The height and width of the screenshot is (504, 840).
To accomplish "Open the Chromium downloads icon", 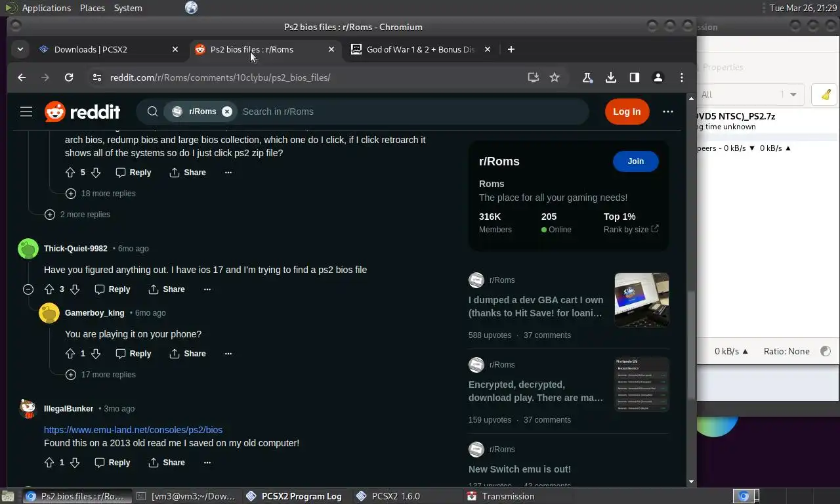I will 611,77.
